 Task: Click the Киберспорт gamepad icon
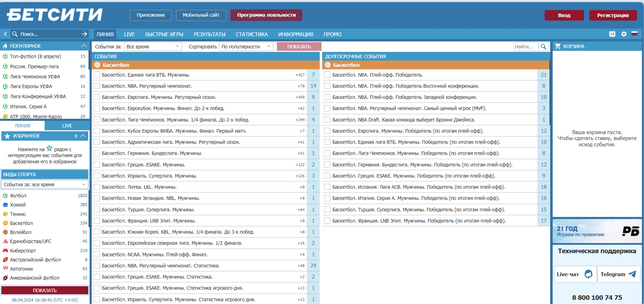tap(5, 250)
